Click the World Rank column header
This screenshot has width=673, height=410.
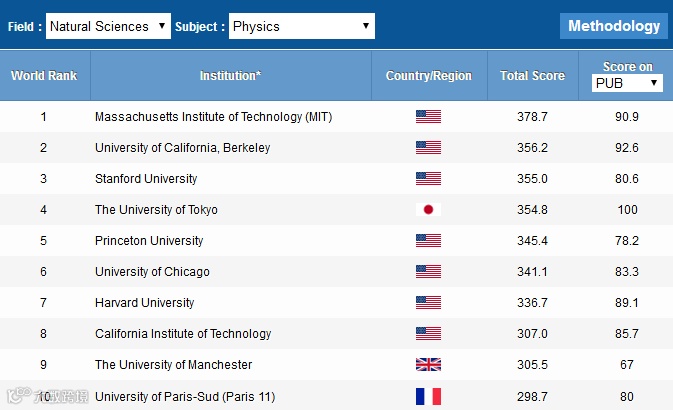pos(44,76)
